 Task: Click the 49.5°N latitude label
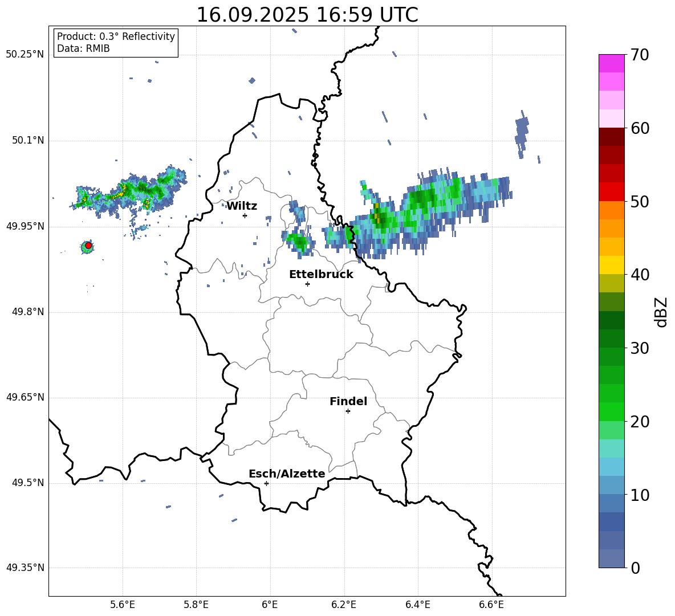point(27,483)
